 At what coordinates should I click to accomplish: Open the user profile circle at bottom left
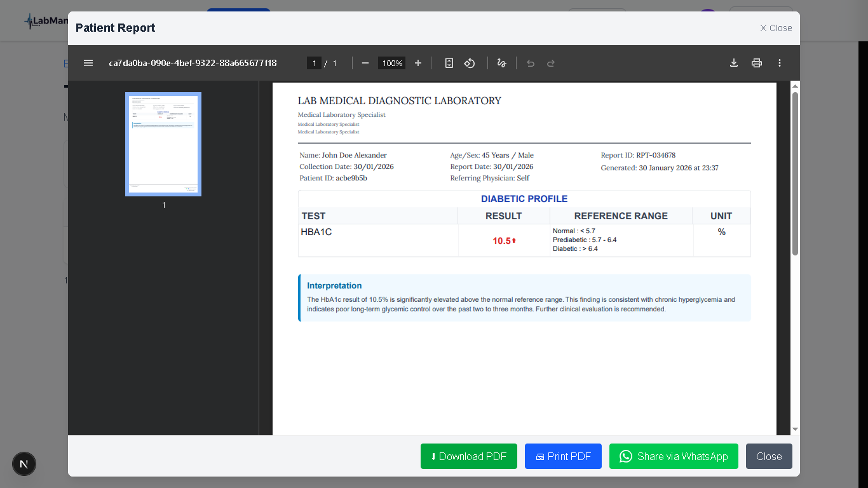(x=24, y=464)
